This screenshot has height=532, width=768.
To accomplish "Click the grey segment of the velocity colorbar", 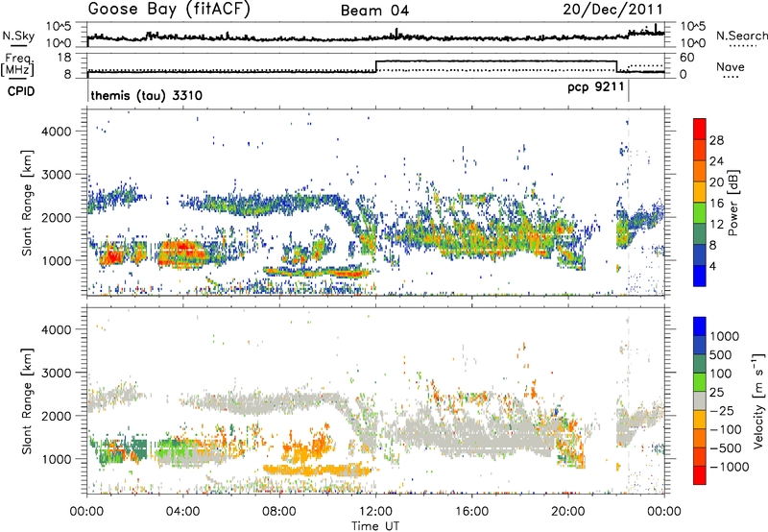I will (x=700, y=401).
